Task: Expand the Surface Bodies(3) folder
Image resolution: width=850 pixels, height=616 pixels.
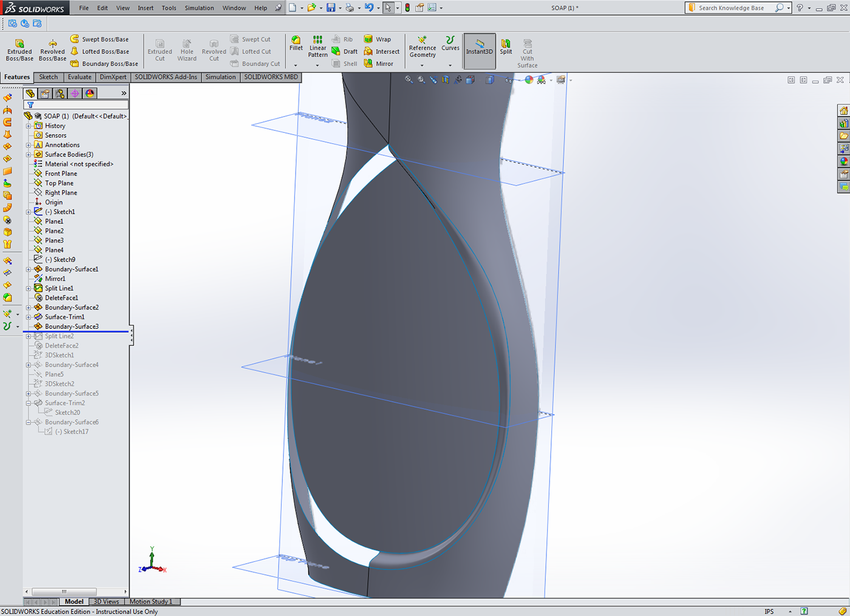Action: [x=29, y=155]
